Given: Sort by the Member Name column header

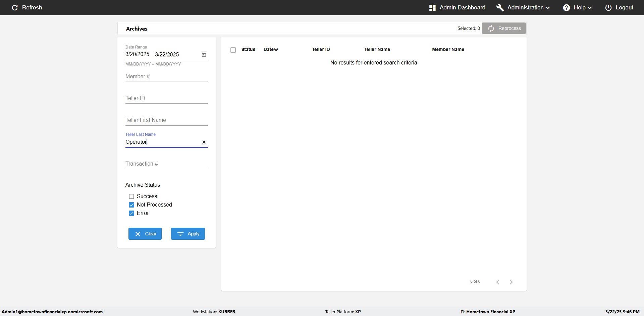Looking at the screenshot, I should pyautogui.click(x=448, y=49).
